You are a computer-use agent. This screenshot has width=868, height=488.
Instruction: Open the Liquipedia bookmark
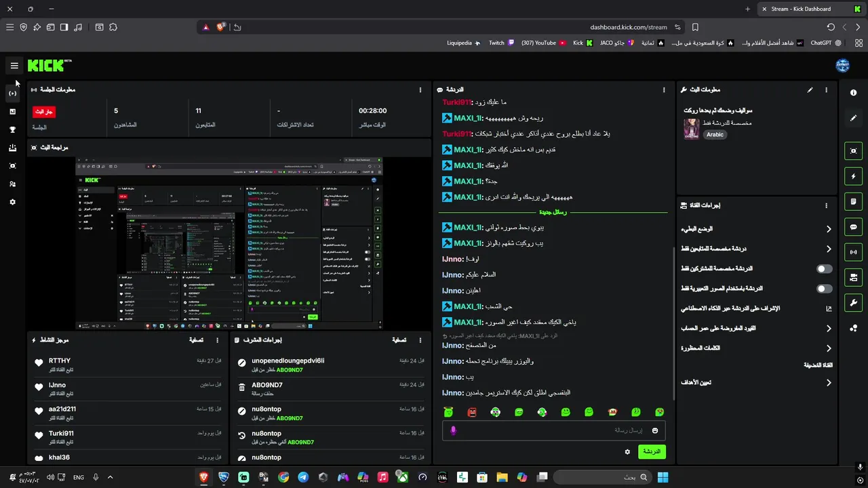464,43
